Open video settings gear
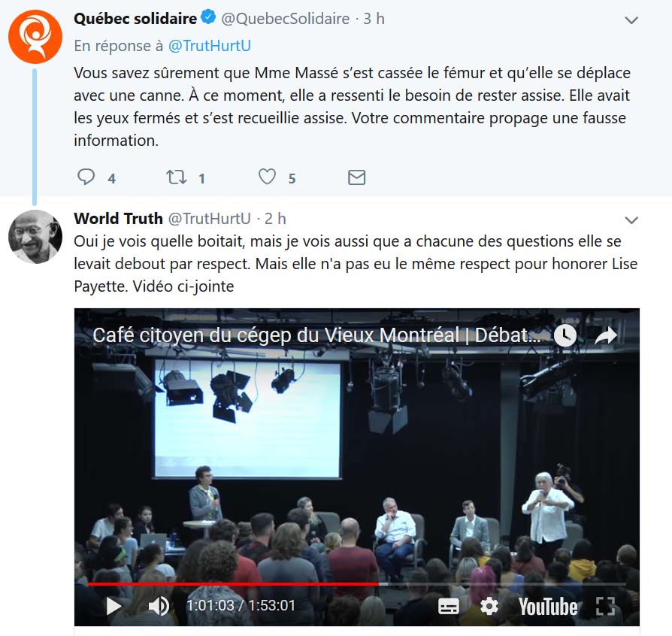This screenshot has width=672, height=636. point(489,607)
